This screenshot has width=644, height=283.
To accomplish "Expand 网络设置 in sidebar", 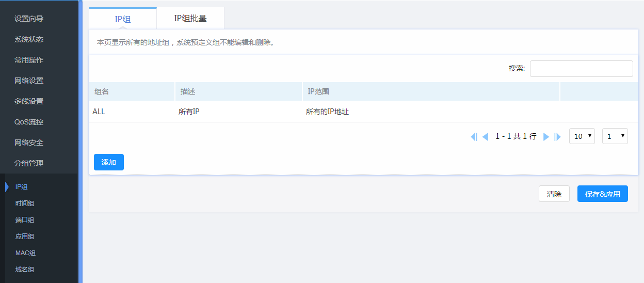I will coord(29,81).
